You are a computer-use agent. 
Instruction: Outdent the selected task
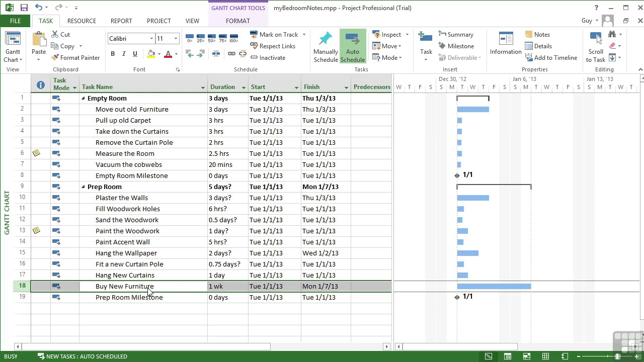click(x=190, y=54)
